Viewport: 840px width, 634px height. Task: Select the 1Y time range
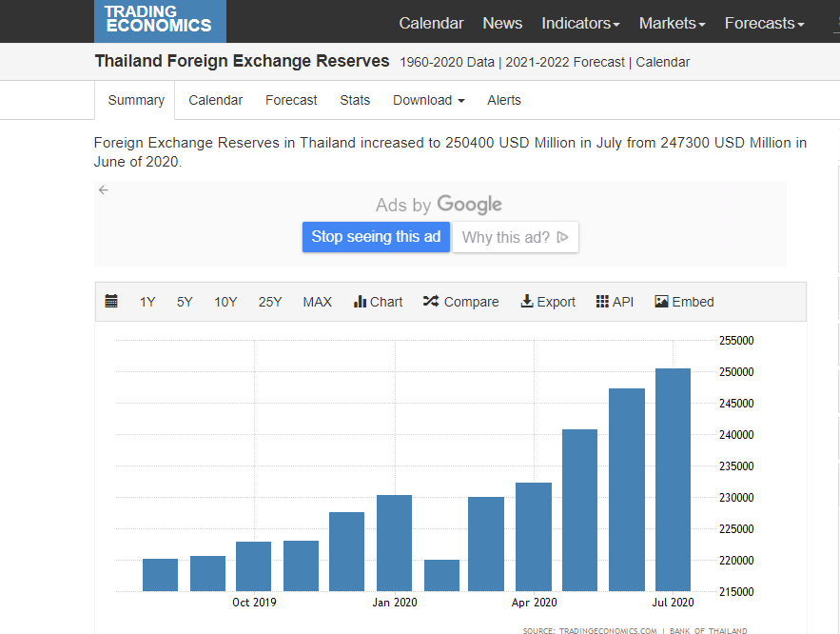click(x=147, y=302)
